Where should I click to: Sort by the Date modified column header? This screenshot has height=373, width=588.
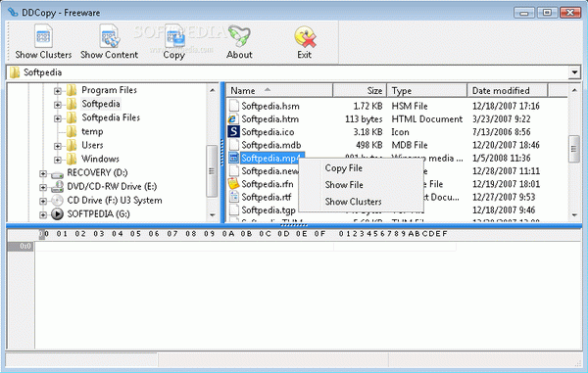coord(508,91)
